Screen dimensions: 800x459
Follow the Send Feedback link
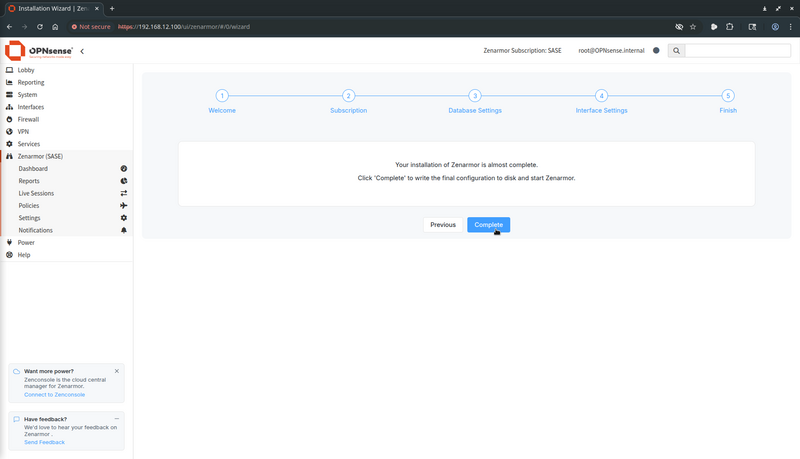(x=44, y=442)
